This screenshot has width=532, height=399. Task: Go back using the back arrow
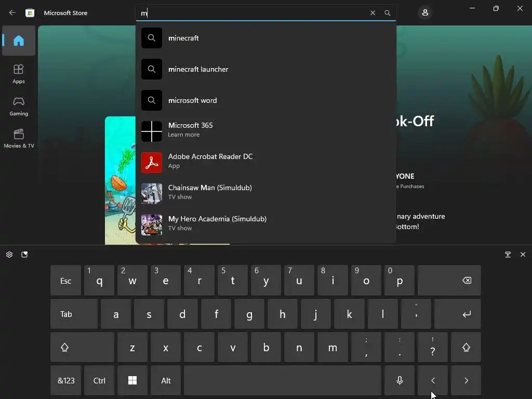pos(12,12)
